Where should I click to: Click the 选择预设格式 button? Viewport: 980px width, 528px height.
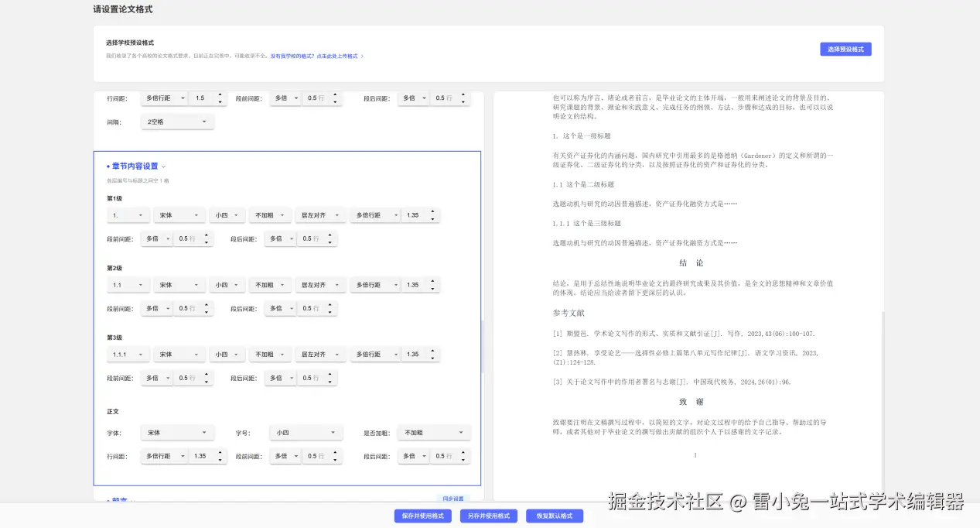pos(845,49)
